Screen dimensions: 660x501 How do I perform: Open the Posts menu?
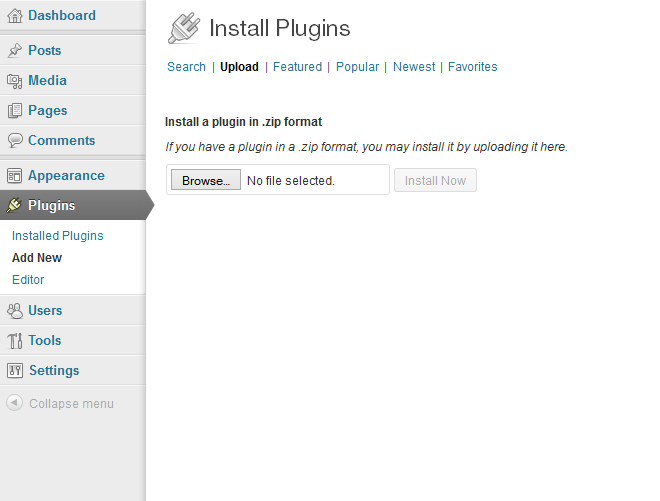[x=45, y=51]
